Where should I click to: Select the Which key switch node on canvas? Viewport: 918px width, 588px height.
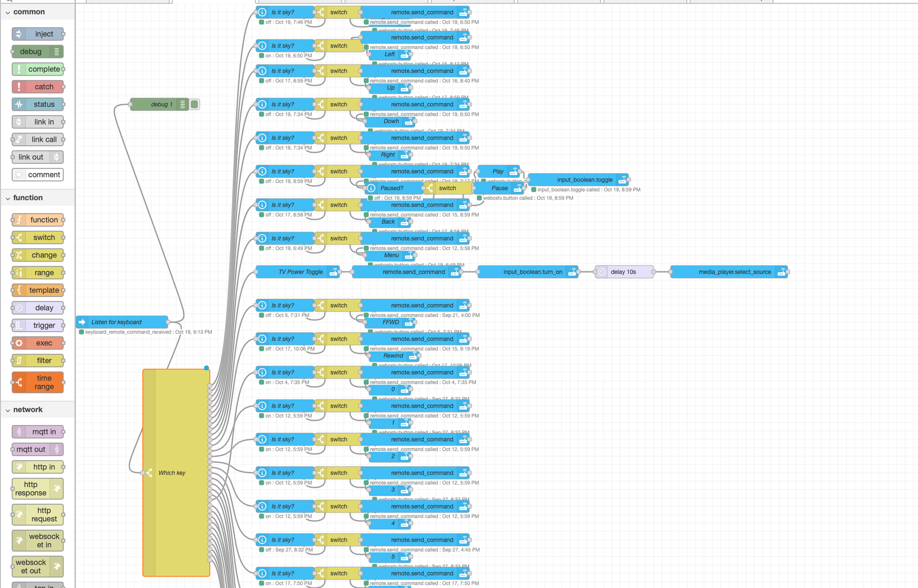coord(172,473)
